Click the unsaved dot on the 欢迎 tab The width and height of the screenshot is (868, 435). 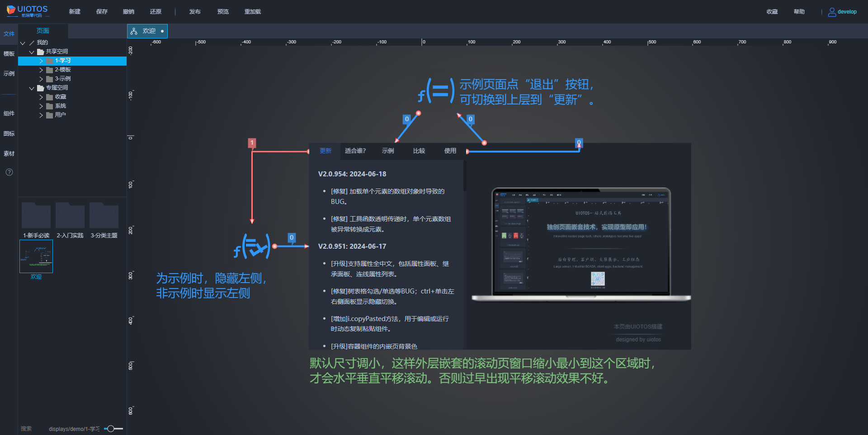click(162, 31)
